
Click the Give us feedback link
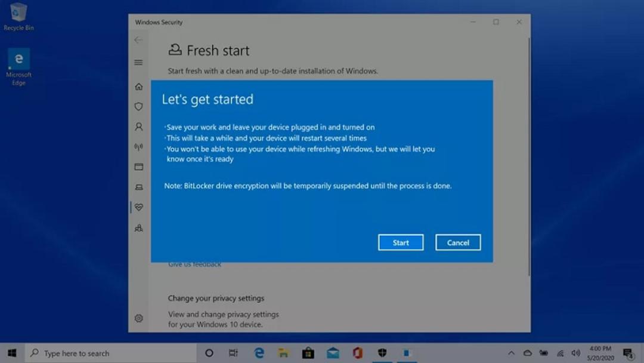coord(194,264)
